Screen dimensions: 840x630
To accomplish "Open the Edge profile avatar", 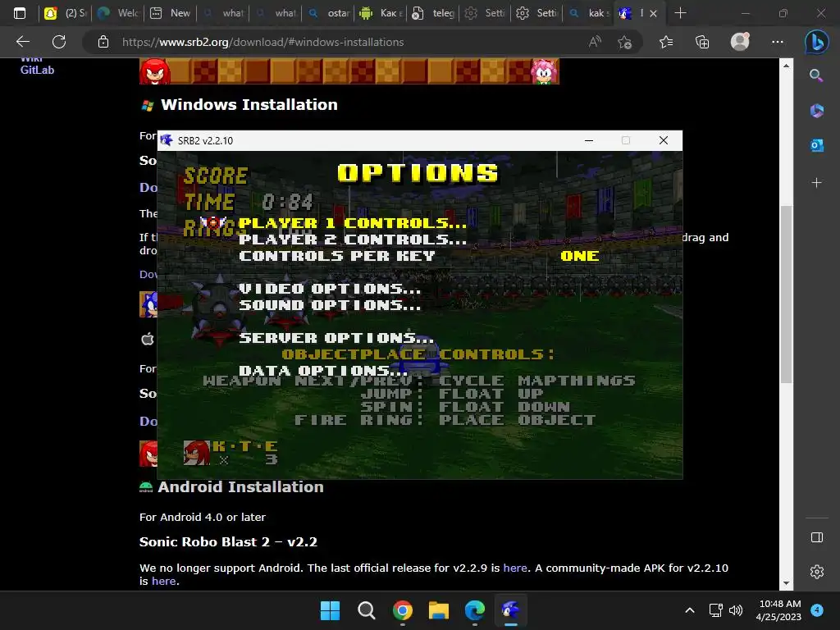I will 740,42.
